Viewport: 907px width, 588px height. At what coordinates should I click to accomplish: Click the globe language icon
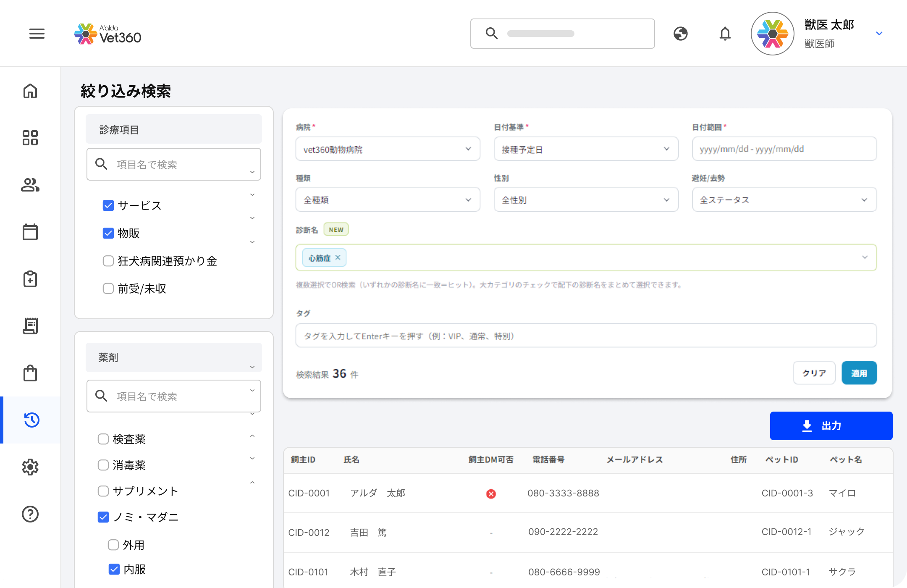click(x=681, y=34)
